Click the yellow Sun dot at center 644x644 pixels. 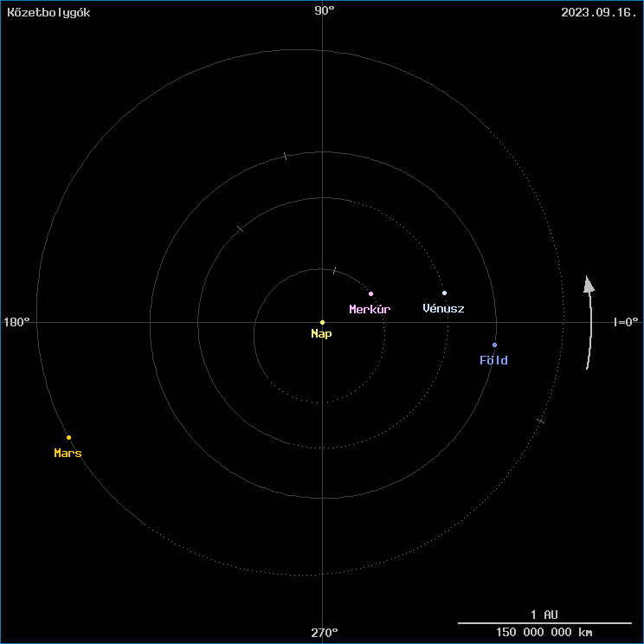(x=322, y=322)
